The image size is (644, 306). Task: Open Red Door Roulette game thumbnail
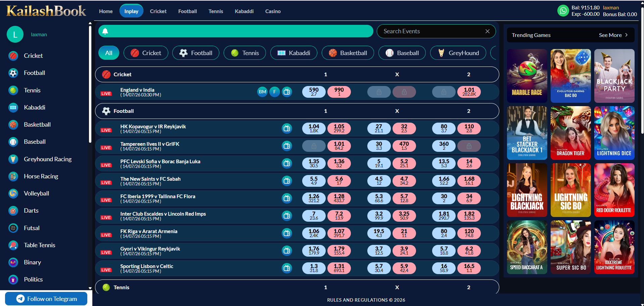[x=614, y=190]
